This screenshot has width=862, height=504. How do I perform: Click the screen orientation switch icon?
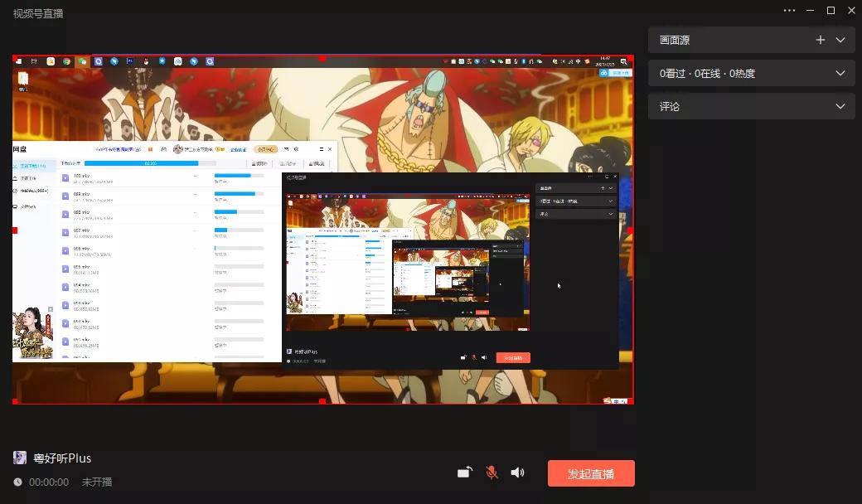(465, 472)
